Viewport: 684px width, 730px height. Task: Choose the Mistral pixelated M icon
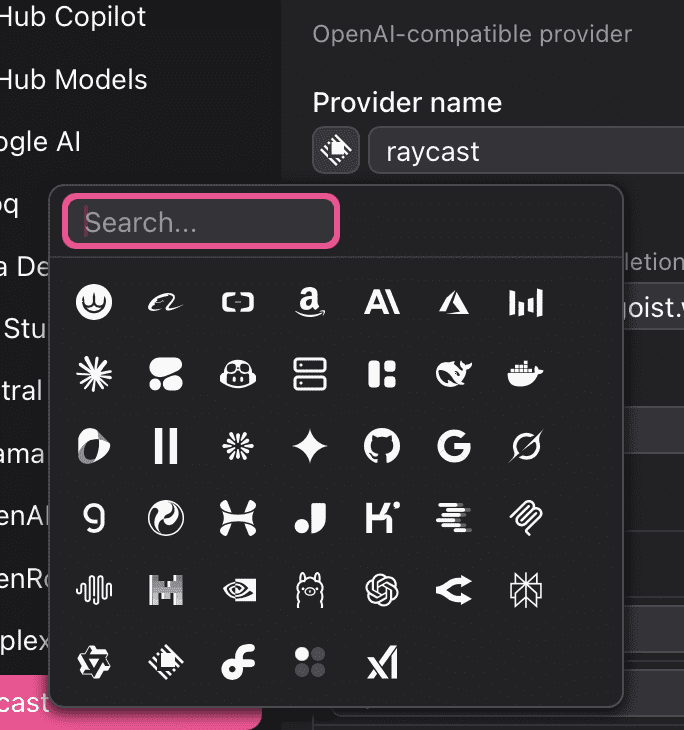coord(166,590)
